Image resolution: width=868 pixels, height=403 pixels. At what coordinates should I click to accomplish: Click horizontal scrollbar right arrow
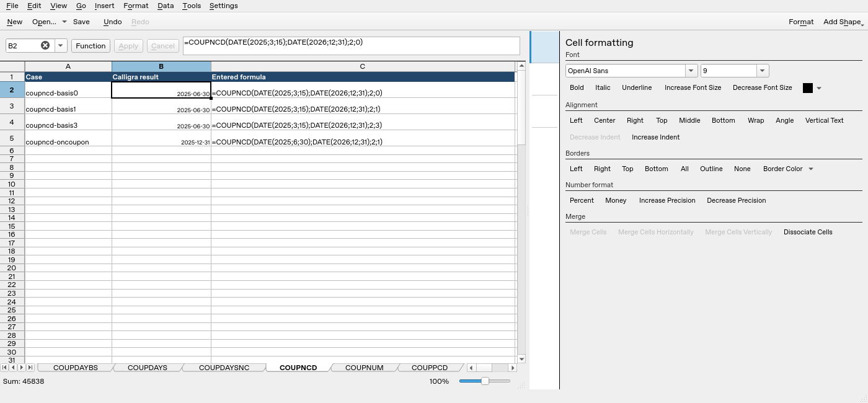click(x=512, y=368)
